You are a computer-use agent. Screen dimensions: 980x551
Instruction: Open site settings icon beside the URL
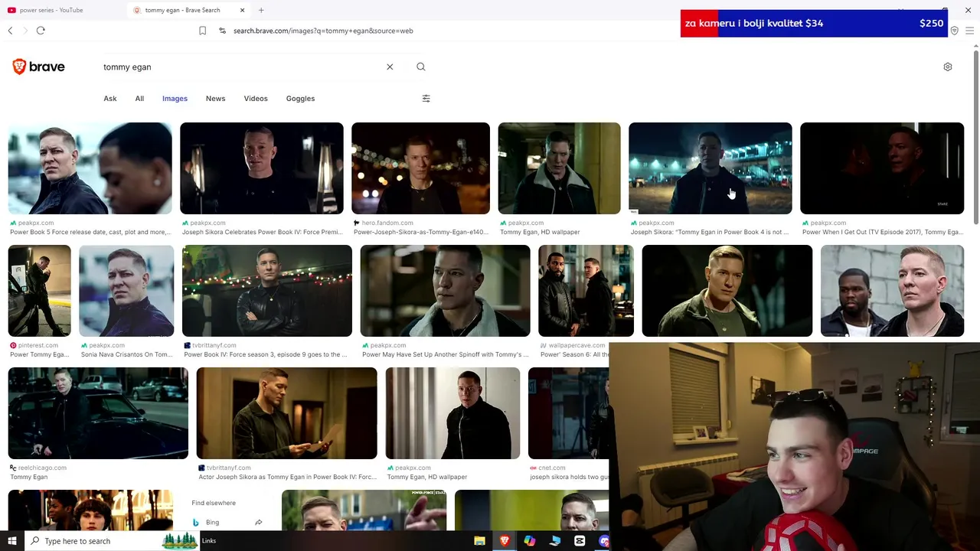pos(222,31)
